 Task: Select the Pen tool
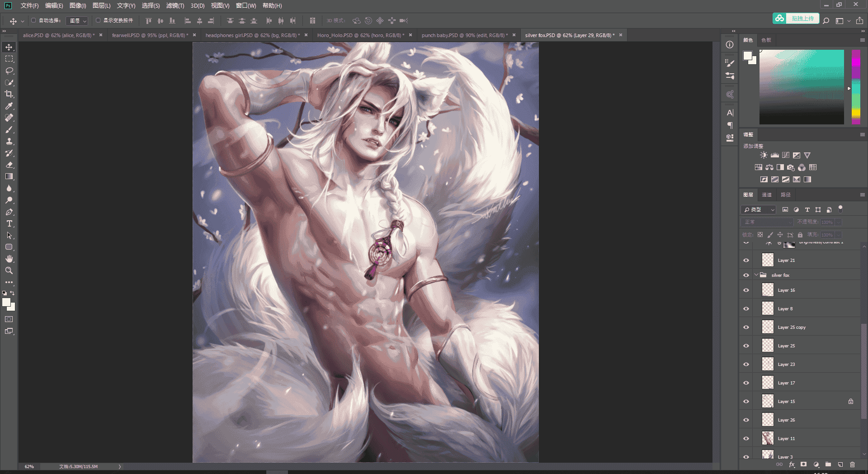click(9, 212)
